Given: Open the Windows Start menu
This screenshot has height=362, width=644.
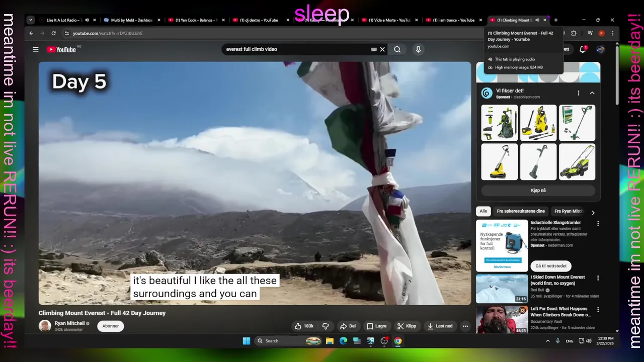Looking at the screenshot, I should (x=247, y=341).
